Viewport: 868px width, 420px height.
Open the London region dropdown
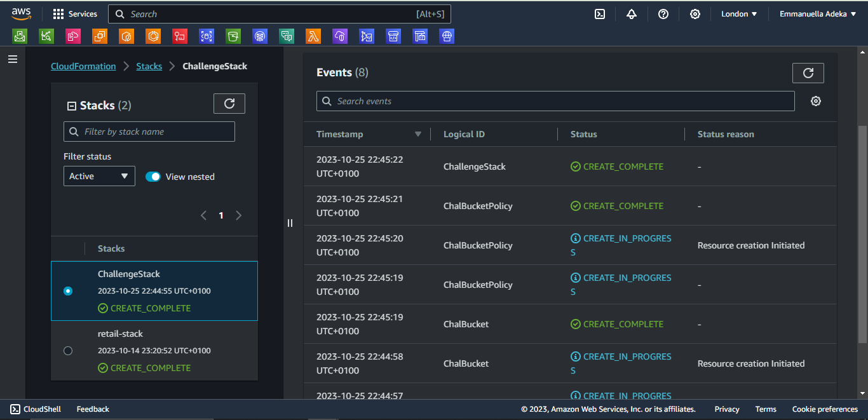point(739,13)
